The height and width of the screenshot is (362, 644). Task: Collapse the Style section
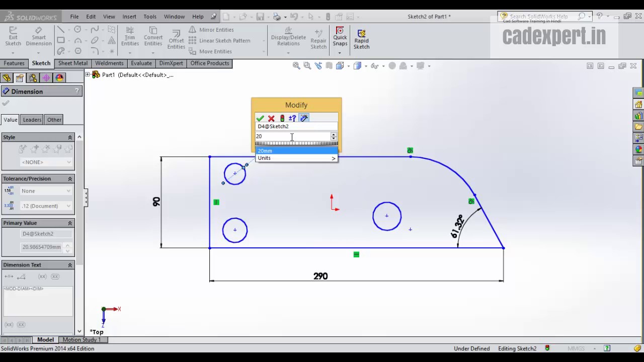(x=70, y=137)
